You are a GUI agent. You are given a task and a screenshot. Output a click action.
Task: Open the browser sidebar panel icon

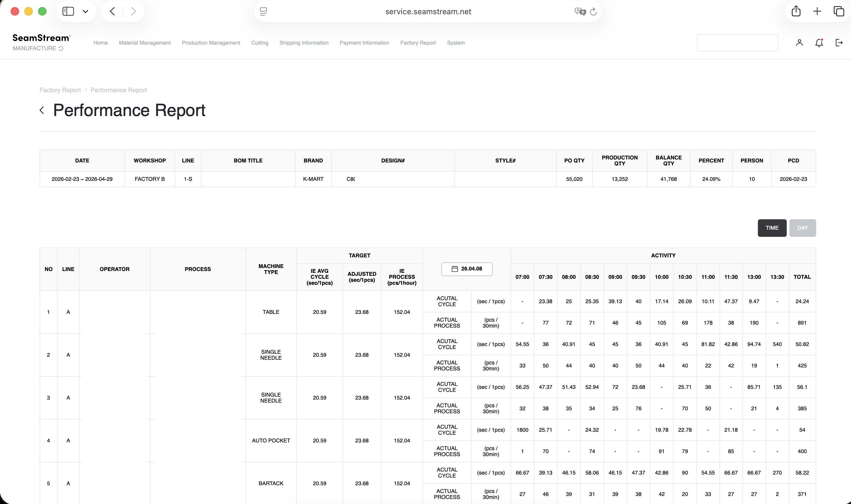click(68, 11)
